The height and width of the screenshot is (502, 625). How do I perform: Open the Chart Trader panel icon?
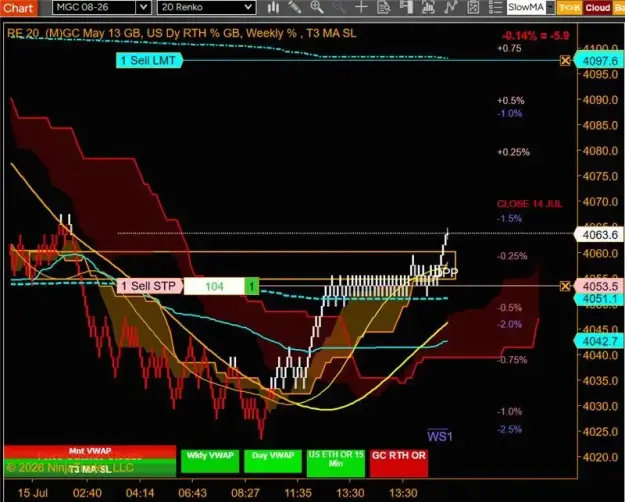[406, 7]
